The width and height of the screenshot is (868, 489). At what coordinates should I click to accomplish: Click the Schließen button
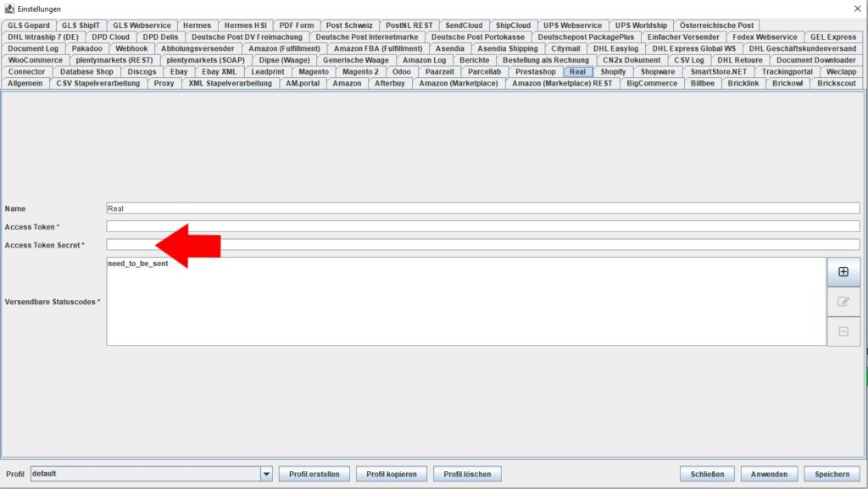tap(707, 474)
